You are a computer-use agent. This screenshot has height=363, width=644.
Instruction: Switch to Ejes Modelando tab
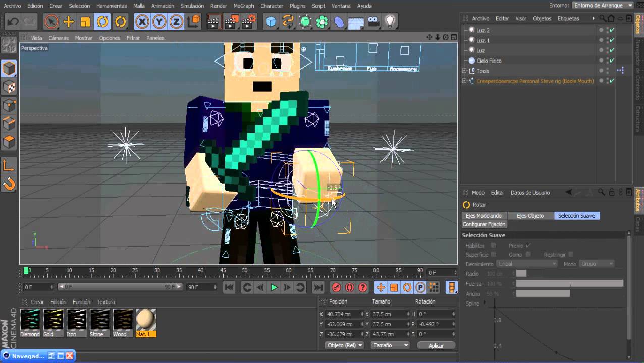[x=484, y=216]
